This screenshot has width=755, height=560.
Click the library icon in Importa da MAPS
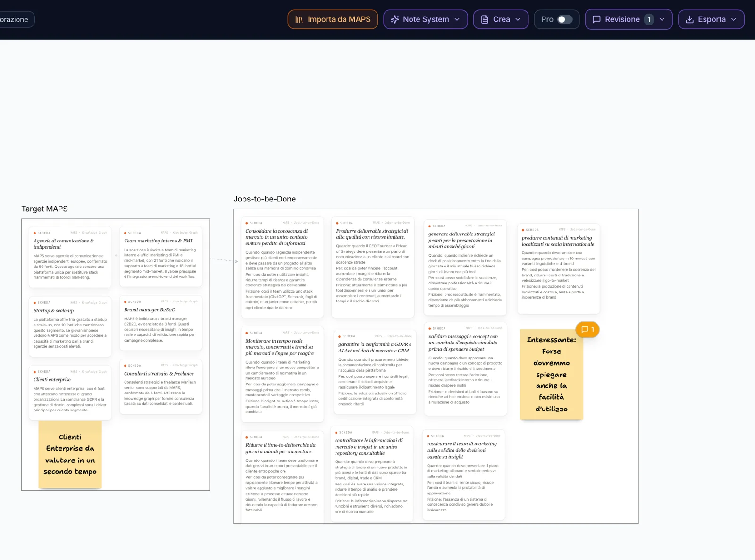pyautogui.click(x=299, y=19)
